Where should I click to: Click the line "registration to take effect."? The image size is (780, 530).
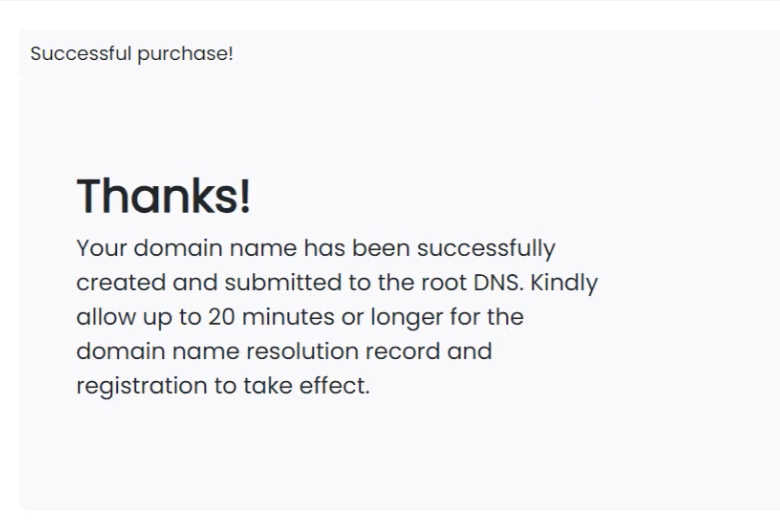point(223,387)
